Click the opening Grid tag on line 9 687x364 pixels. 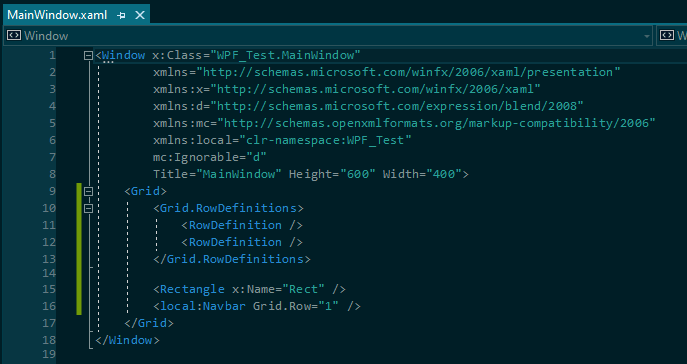[145, 191]
